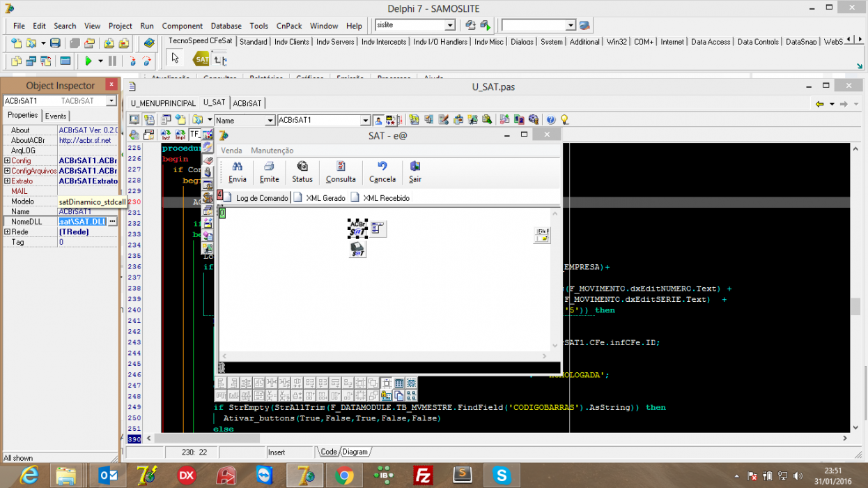This screenshot has height=488, width=868.
Task: Open Skype from the taskbar
Action: [501, 475]
